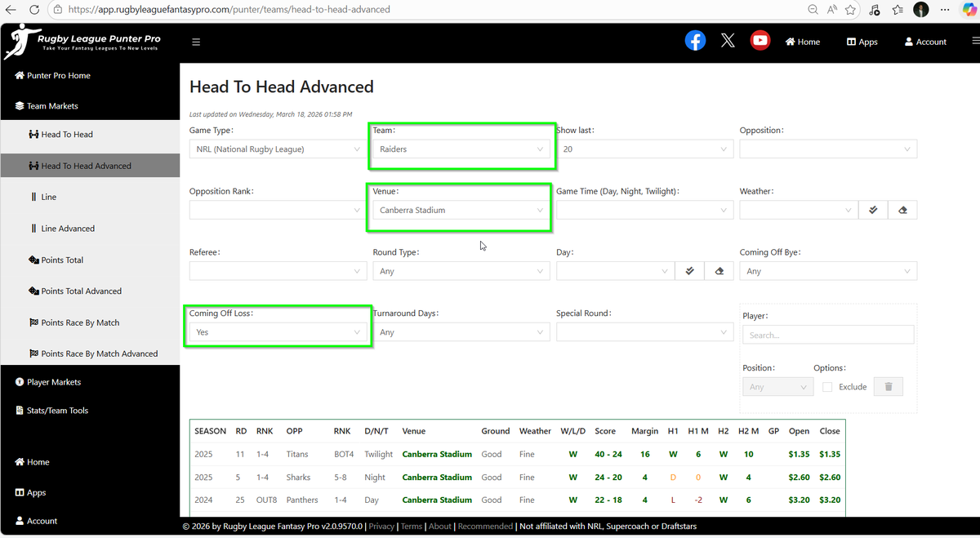Image resolution: width=980 pixels, height=538 pixels.
Task: Open the Venue dropdown showing Canberra Stadium
Action: coord(461,210)
